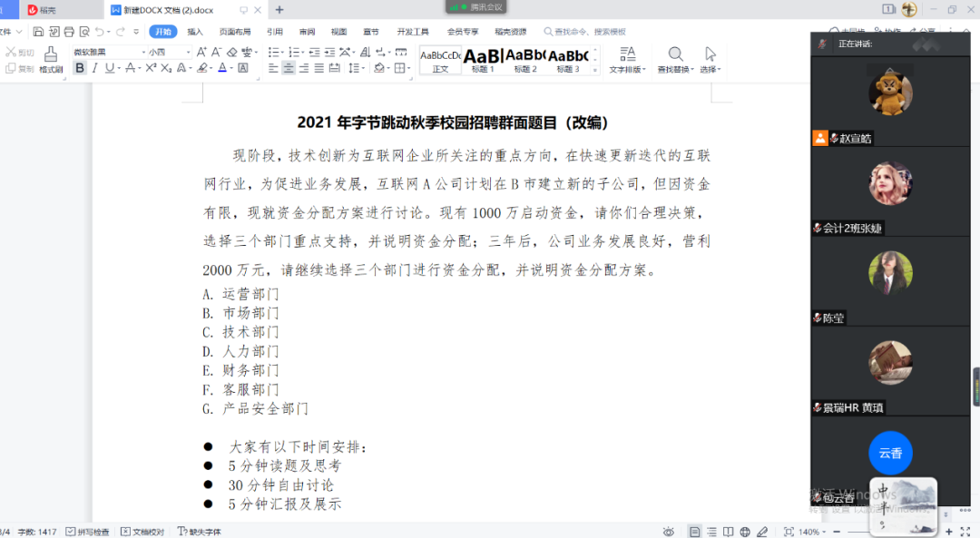This screenshot has height=538, width=980.
Task: Apply superscript formatting with X² icon
Action: coord(151,68)
